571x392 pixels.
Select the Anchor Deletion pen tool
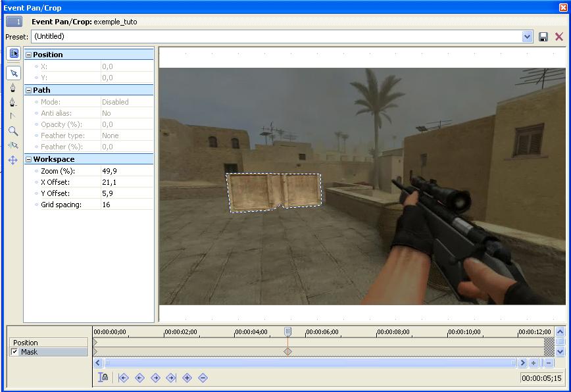coord(12,103)
